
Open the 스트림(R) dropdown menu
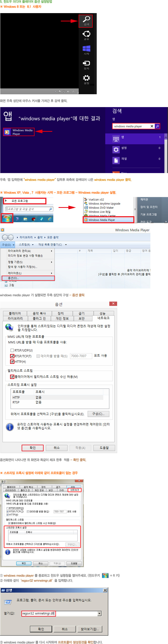coord(26,244)
